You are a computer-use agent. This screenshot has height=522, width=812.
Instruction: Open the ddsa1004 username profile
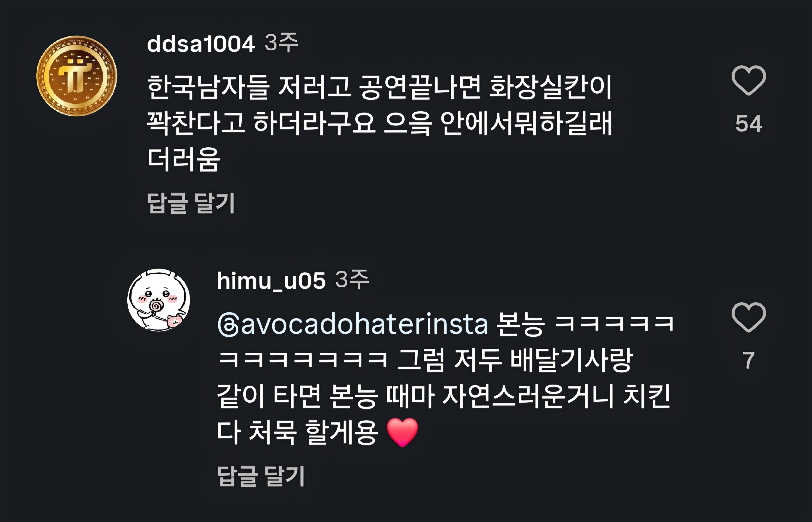click(x=201, y=44)
